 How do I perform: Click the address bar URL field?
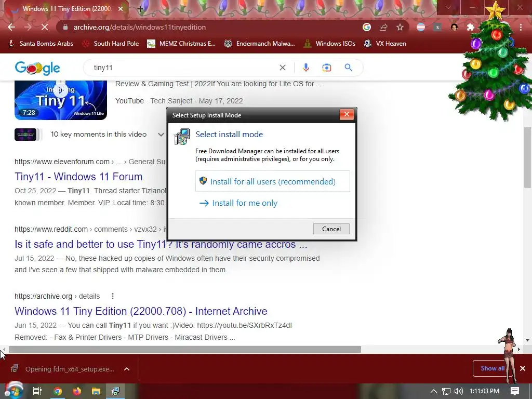coord(210,27)
